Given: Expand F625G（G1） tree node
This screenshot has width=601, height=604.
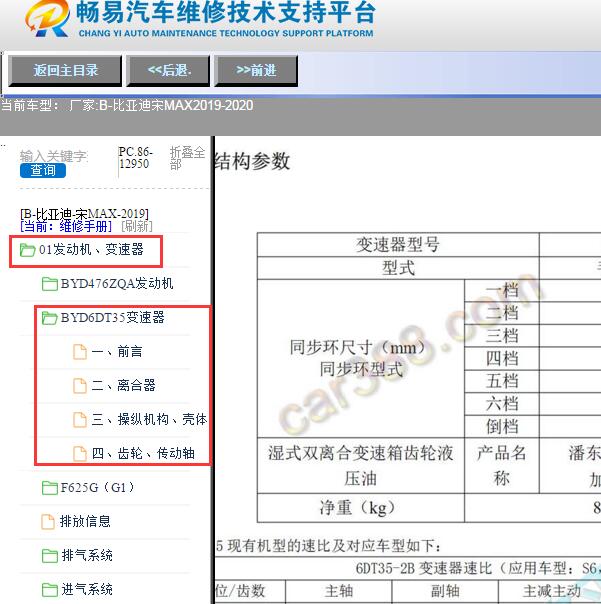Looking at the screenshot, I should (x=97, y=487).
